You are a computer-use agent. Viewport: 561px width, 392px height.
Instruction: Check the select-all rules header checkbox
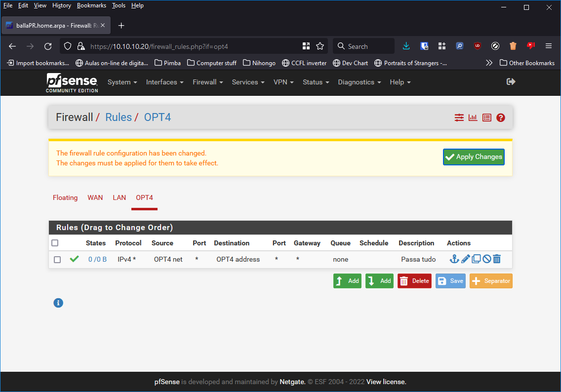click(55, 243)
